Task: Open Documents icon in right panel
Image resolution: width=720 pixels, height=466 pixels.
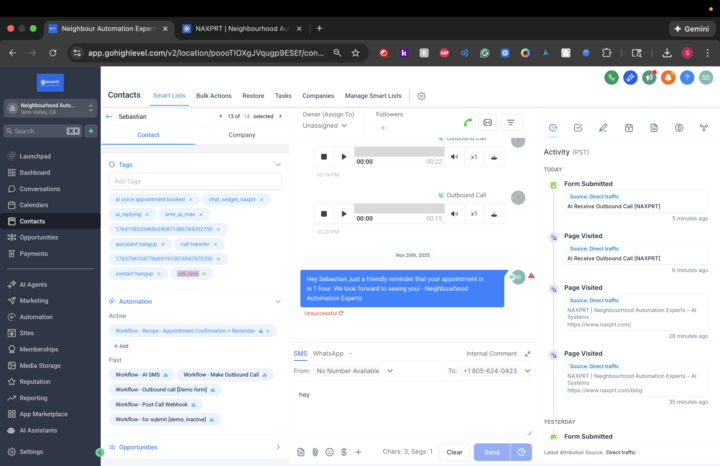Action: click(654, 128)
